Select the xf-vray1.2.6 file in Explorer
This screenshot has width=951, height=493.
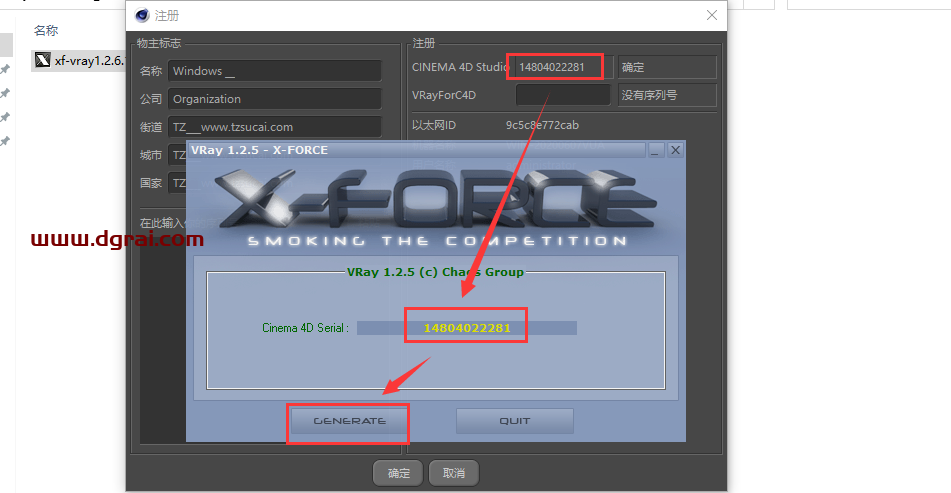[x=79, y=61]
